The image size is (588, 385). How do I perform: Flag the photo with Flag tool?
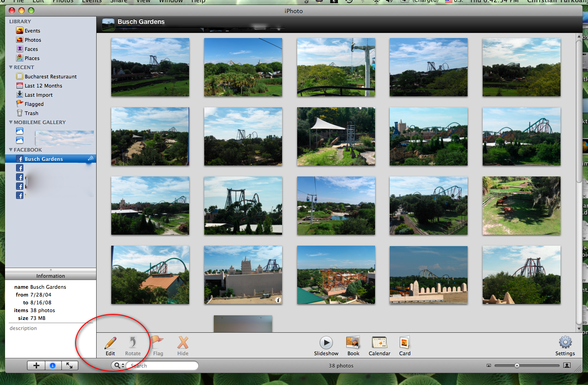pos(158,346)
